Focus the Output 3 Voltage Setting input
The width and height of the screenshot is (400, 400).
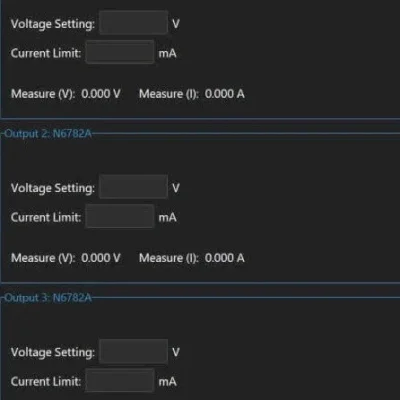click(133, 351)
